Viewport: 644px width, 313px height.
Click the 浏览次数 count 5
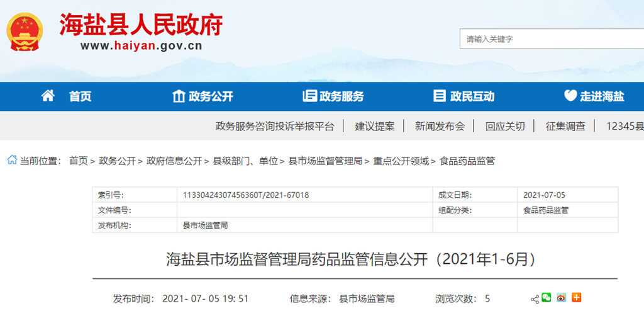pos(487,299)
